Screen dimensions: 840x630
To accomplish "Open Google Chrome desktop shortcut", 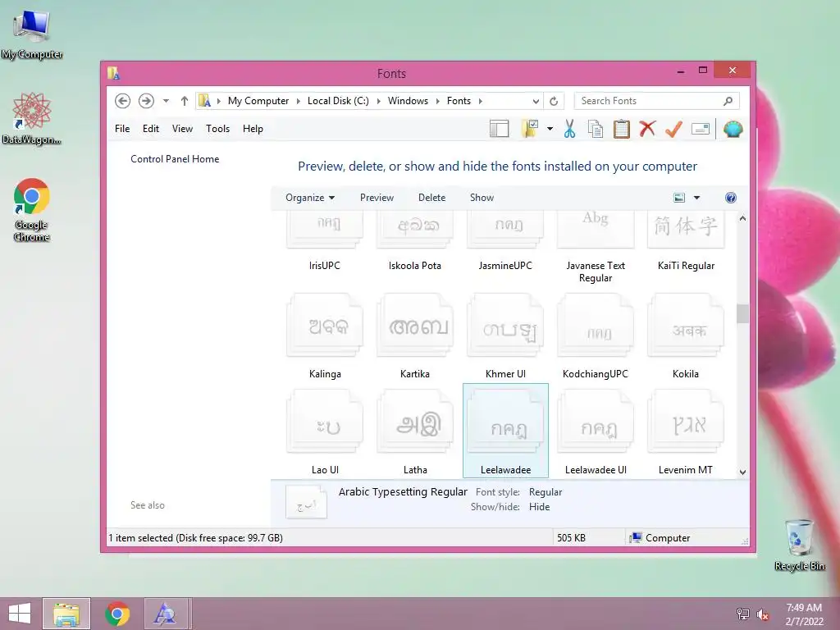I will point(31,210).
